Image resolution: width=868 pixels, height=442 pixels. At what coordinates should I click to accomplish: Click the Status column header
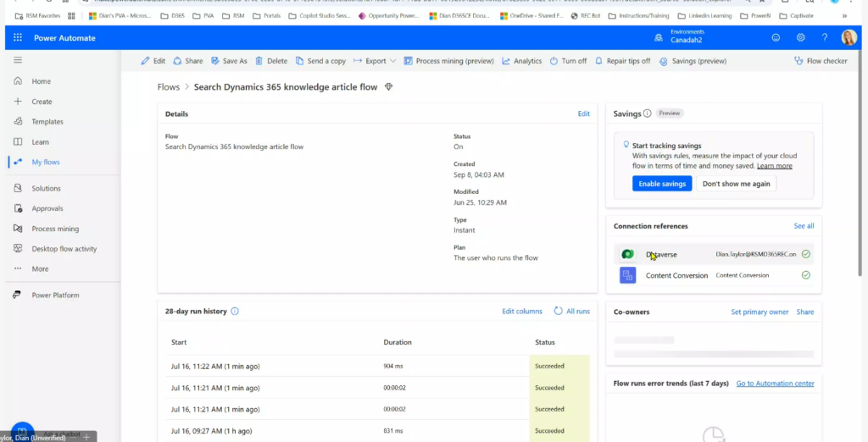(545, 342)
